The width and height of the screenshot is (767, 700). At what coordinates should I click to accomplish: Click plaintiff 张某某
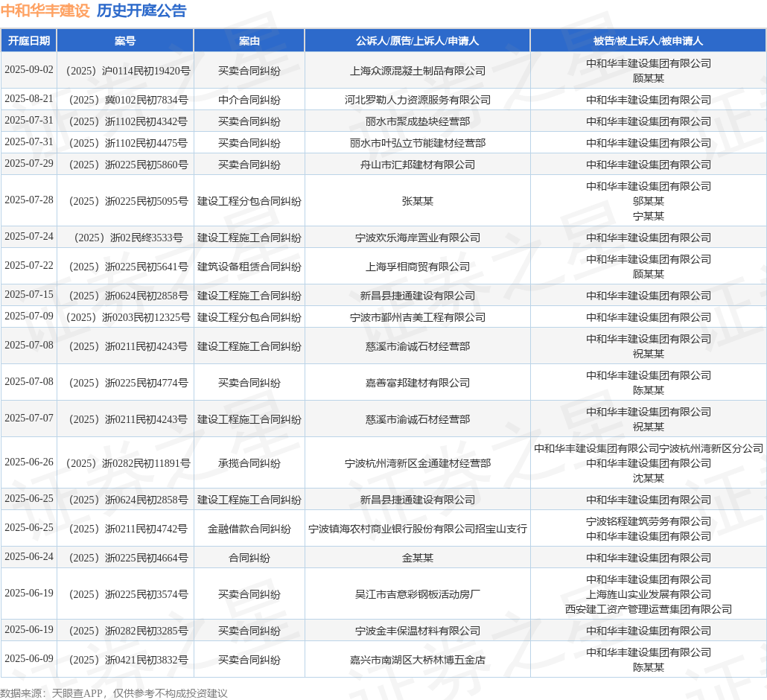pyautogui.click(x=417, y=201)
